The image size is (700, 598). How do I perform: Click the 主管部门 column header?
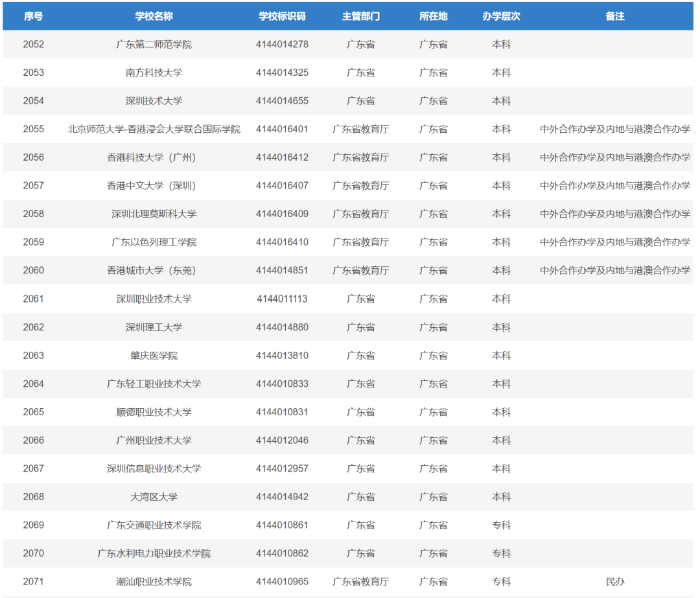pos(360,16)
